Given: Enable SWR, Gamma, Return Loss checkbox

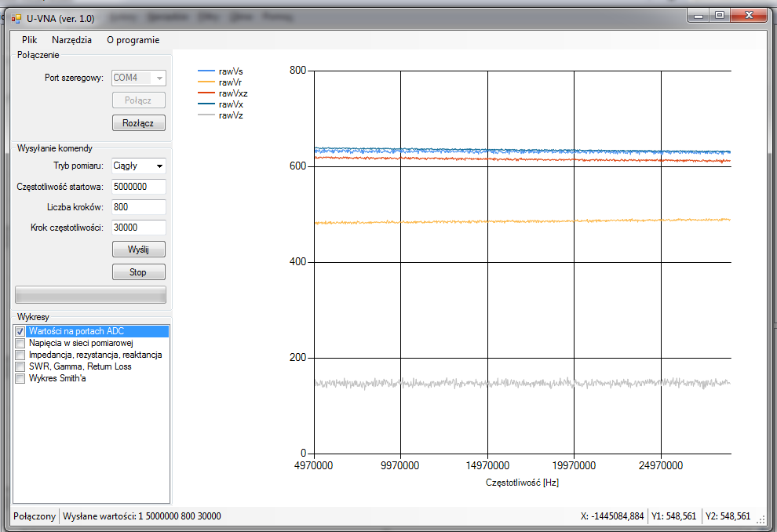Looking at the screenshot, I should (x=20, y=366).
